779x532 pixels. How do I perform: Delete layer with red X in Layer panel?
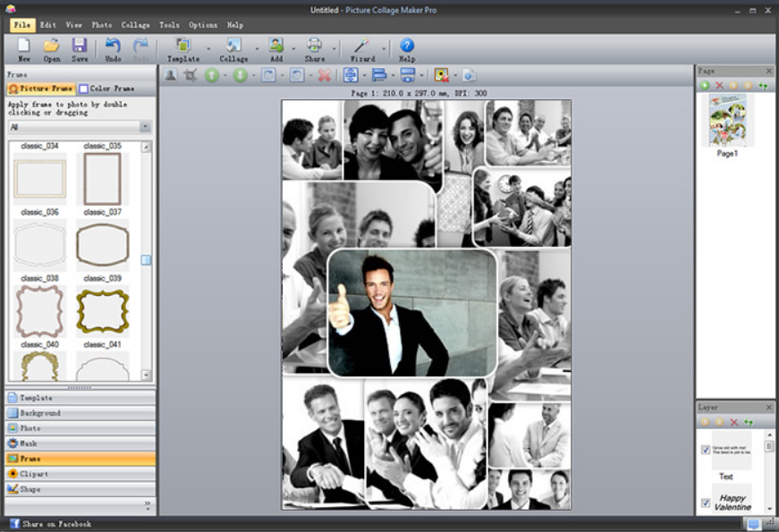click(x=733, y=422)
